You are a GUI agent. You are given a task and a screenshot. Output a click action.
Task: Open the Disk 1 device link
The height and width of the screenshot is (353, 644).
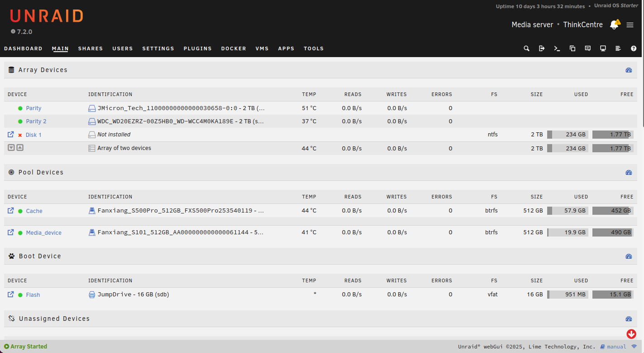33,135
